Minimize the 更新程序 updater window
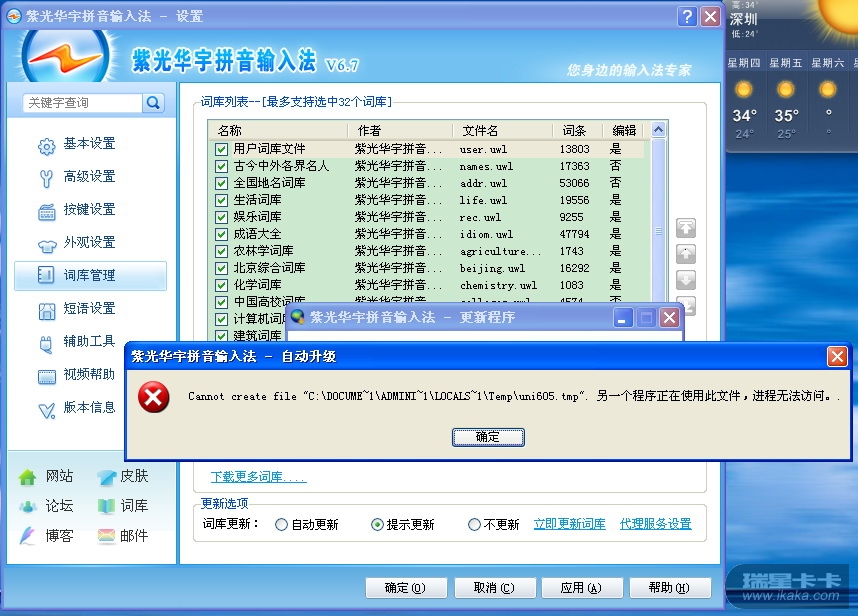 (622, 317)
